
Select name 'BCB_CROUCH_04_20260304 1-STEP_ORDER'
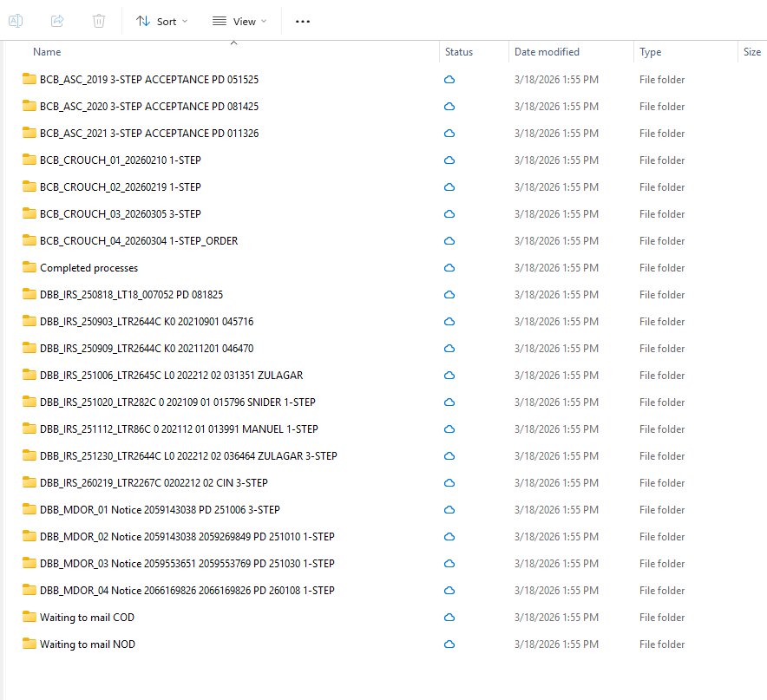click(139, 240)
